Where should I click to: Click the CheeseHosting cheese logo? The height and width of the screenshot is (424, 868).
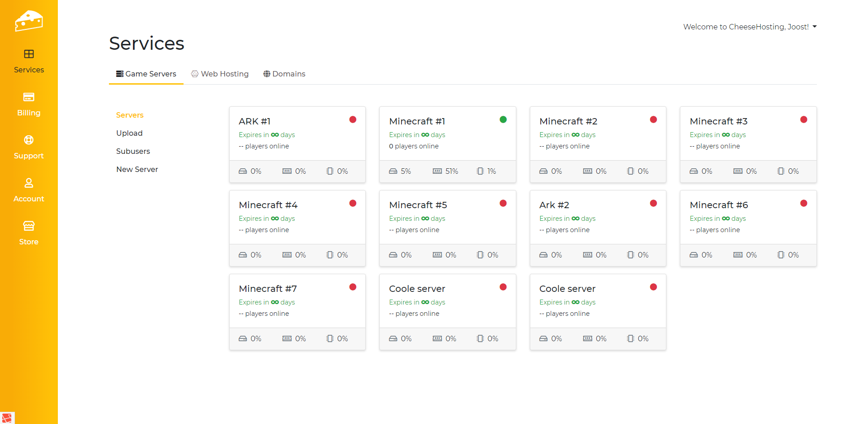click(x=28, y=21)
